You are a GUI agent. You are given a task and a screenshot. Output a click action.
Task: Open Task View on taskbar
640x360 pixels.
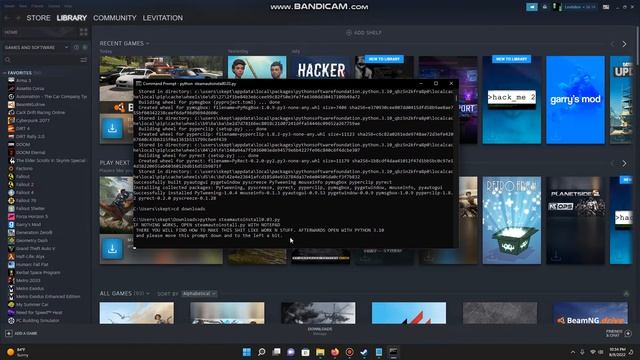(276, 352)
